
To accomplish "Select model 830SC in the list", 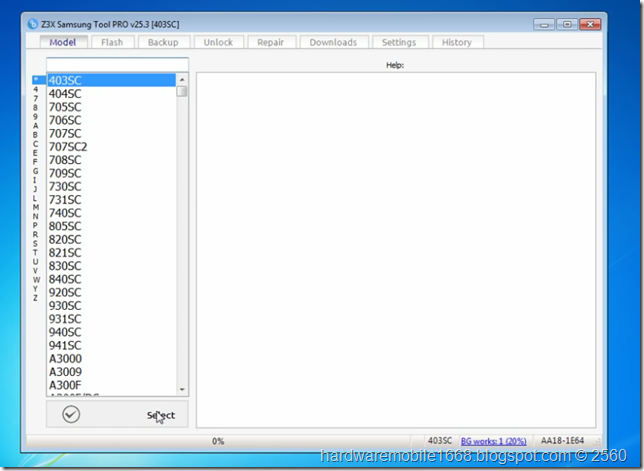I will tap(111, 266).
